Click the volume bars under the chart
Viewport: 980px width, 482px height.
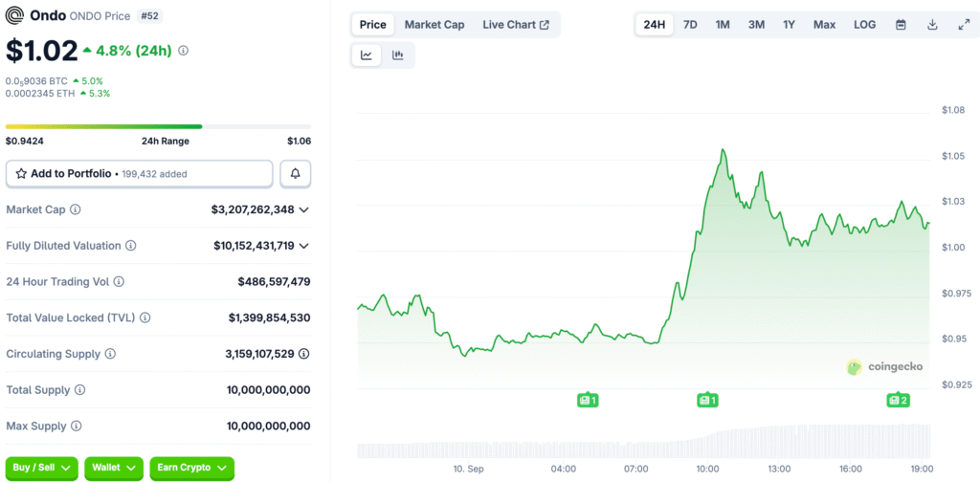click(x=644, y=442)
